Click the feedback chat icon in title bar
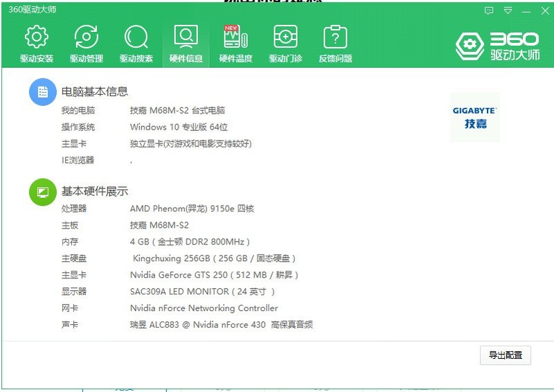This screenshot has height=392, width=554. tap(489, 10)
